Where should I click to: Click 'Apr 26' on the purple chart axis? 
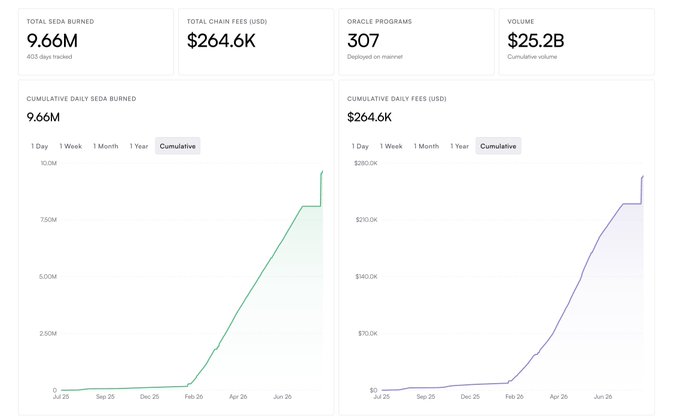(559, 397)
